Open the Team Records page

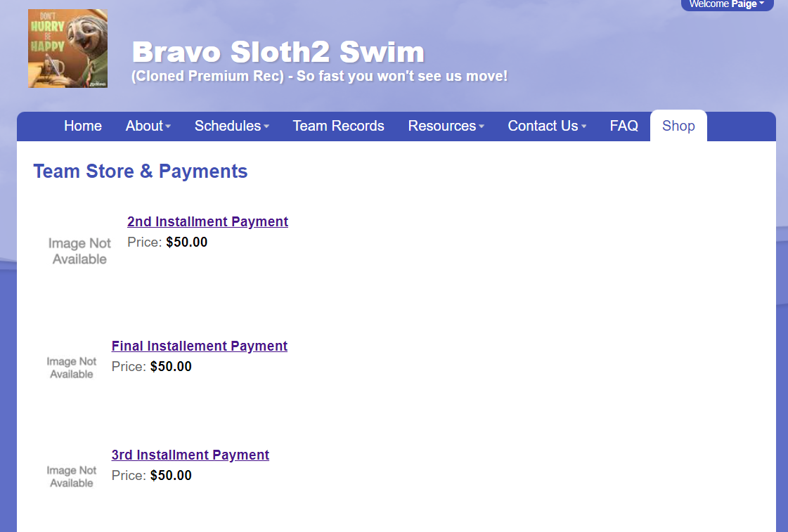(338, 126)
